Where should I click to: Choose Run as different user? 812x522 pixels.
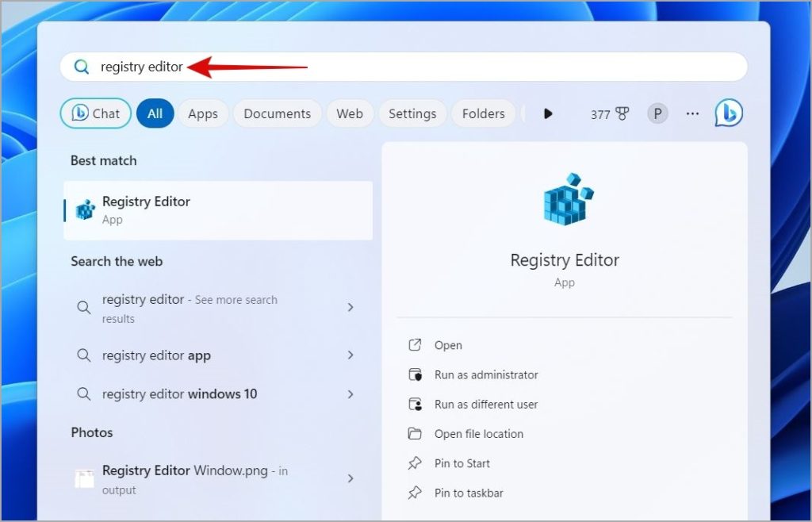point(565,405)
